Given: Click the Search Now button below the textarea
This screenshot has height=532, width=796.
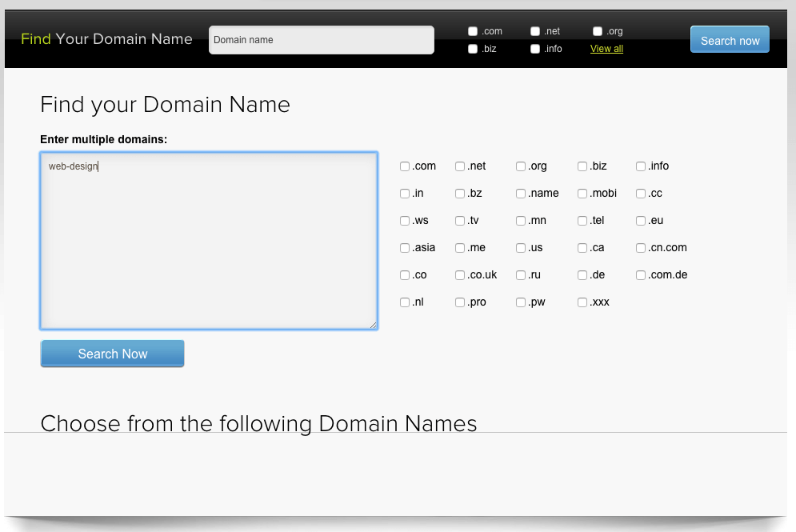Looking at the screenshot, I should coord(112,353).
